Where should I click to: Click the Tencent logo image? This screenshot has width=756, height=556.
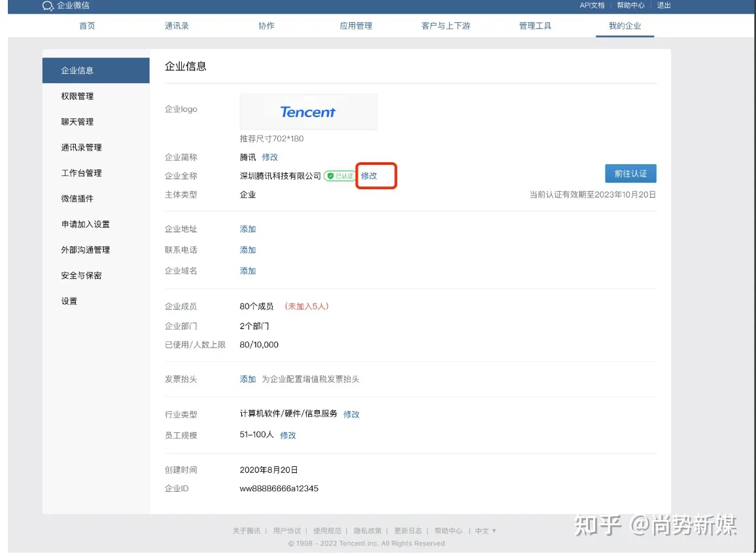click(x=308, y=112)
